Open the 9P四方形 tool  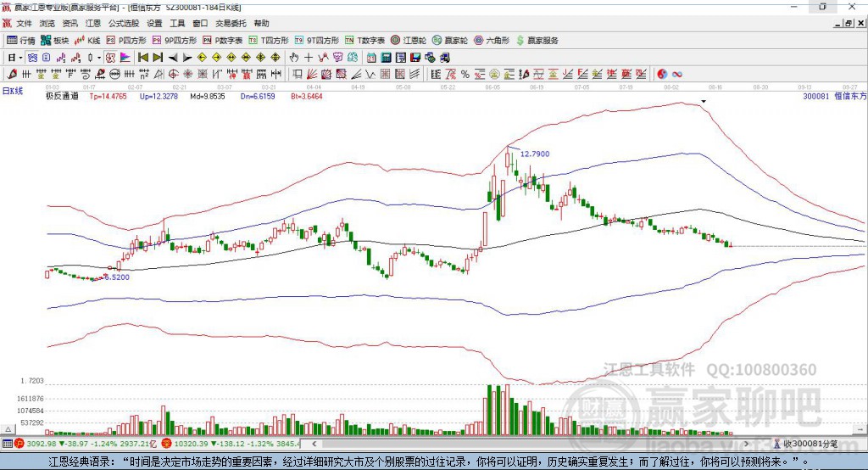point(175,41)
